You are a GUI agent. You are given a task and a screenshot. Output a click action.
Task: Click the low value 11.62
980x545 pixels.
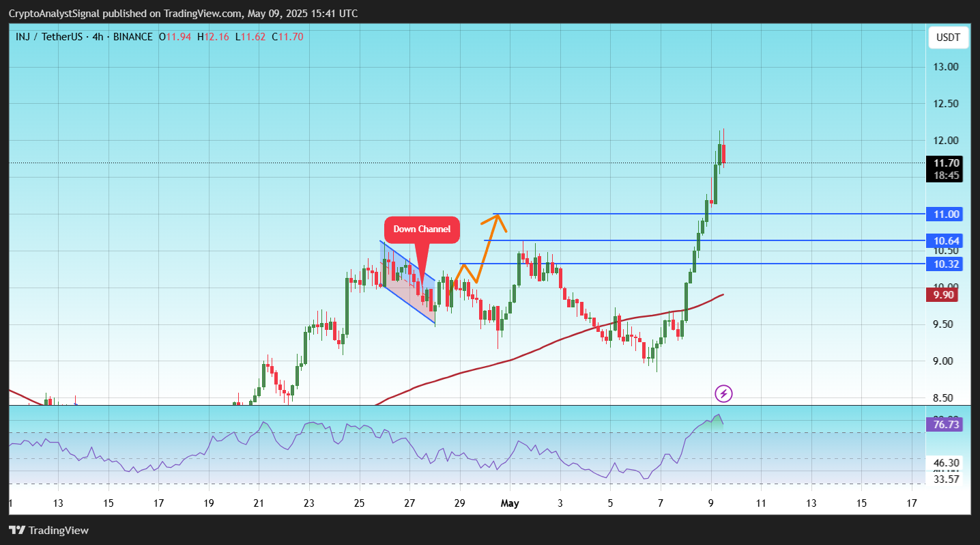click(254, 37)
